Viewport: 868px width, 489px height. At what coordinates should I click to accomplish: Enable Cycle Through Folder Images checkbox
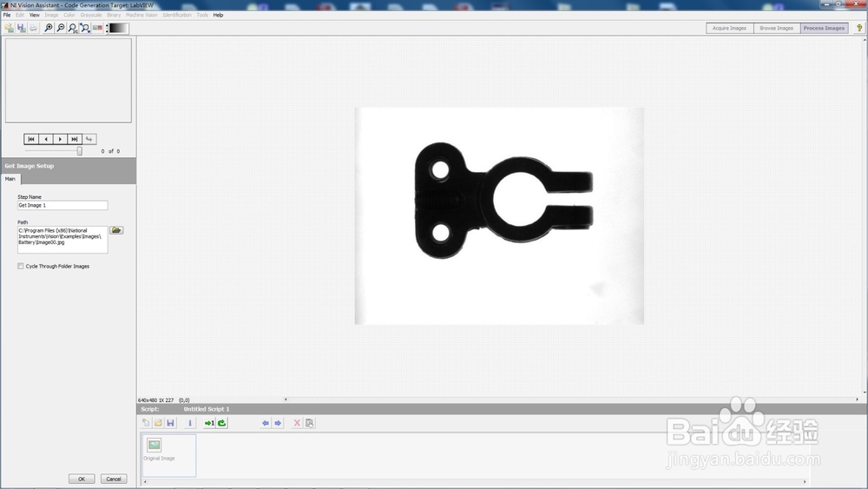[21, 267]
